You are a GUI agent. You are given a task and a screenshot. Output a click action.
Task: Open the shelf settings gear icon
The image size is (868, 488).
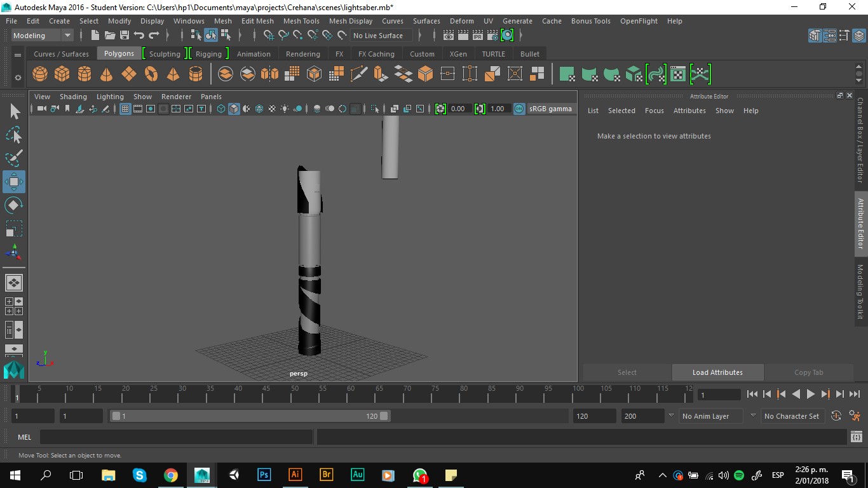point(18,78)
